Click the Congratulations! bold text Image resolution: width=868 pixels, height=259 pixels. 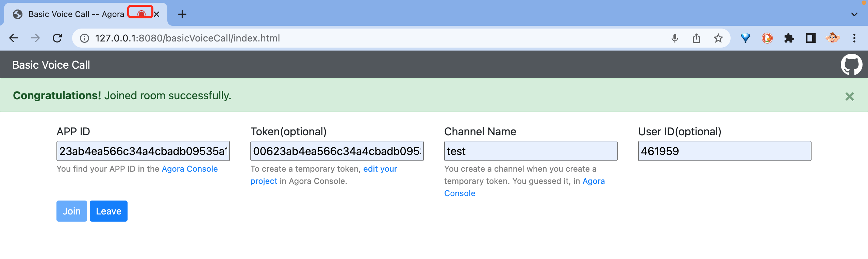(57, 96)
